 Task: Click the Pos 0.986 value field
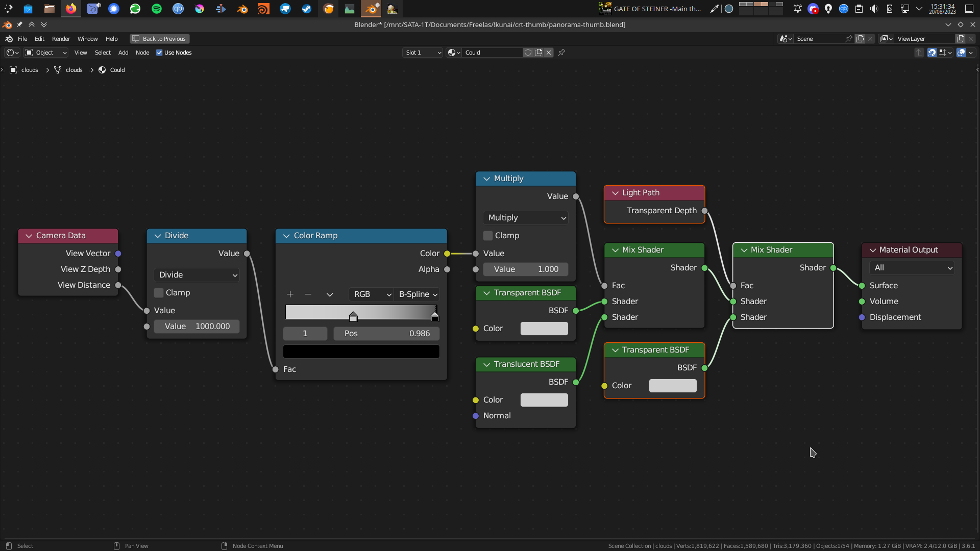click(x=386, y=333)
